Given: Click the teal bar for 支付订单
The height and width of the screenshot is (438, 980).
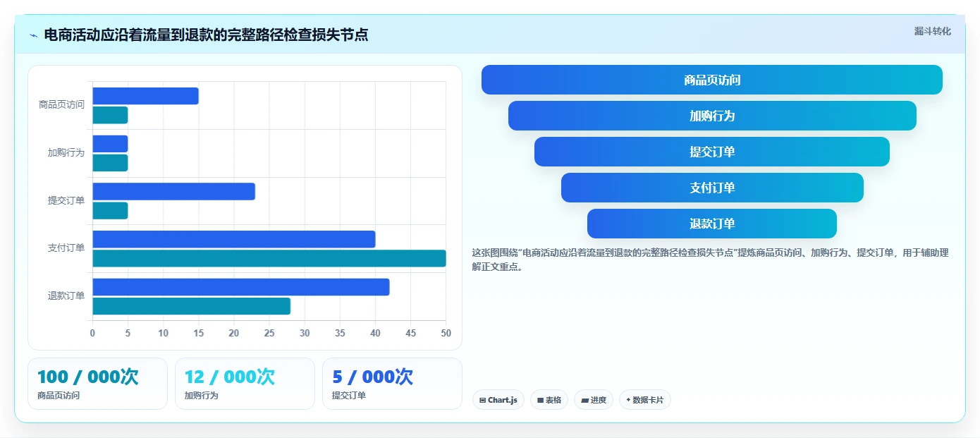Looking at the screenshot, I should 269,258.
